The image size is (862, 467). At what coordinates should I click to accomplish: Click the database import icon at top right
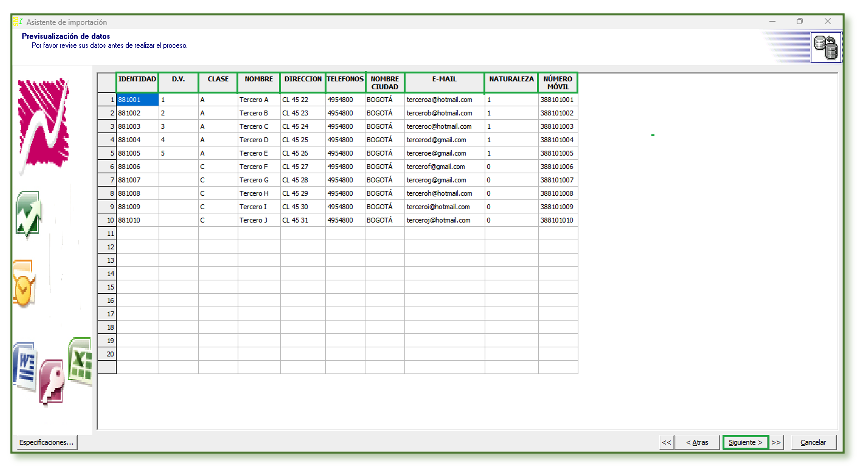pos(826,46)
